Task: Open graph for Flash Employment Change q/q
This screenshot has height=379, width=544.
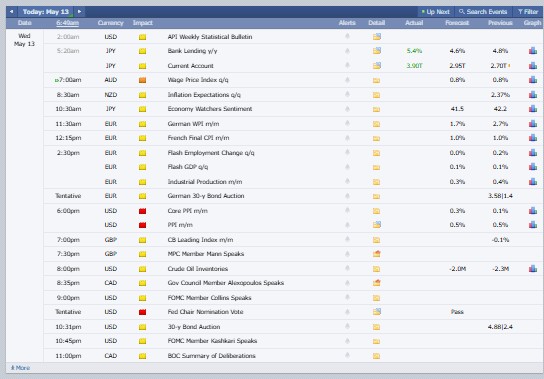Action: point(533,153)
